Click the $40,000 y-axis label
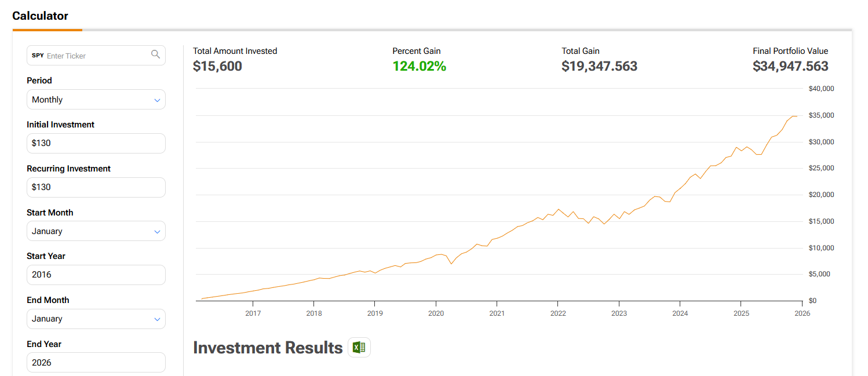The width and height of the screenshot is (868, 376). (x=821, y=89)
